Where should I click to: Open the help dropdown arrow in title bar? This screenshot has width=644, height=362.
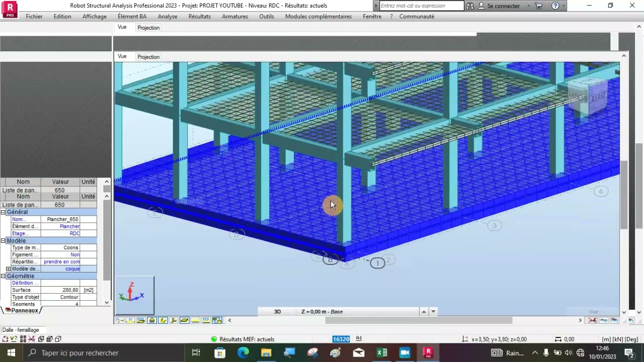563,6
